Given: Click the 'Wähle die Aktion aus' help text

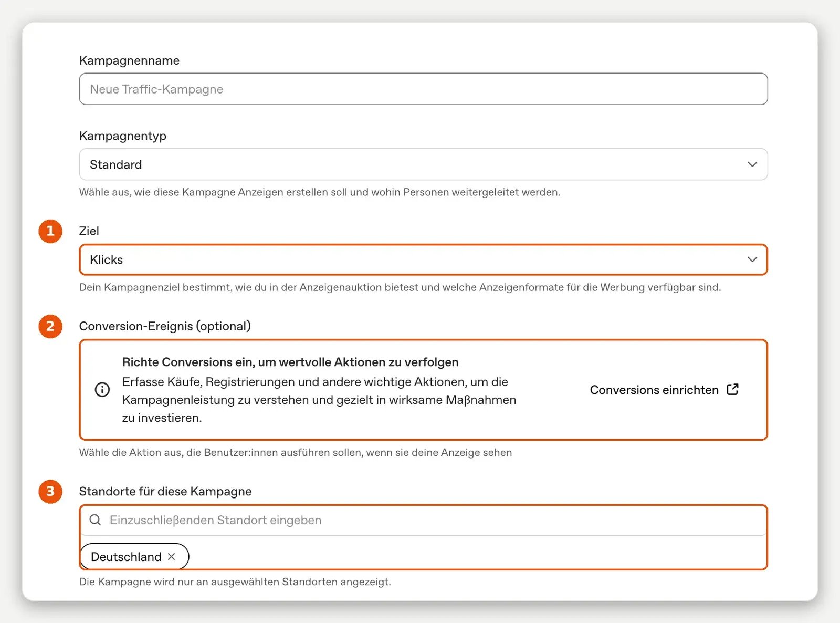Looking at the screenshot, I should point(296,452).
